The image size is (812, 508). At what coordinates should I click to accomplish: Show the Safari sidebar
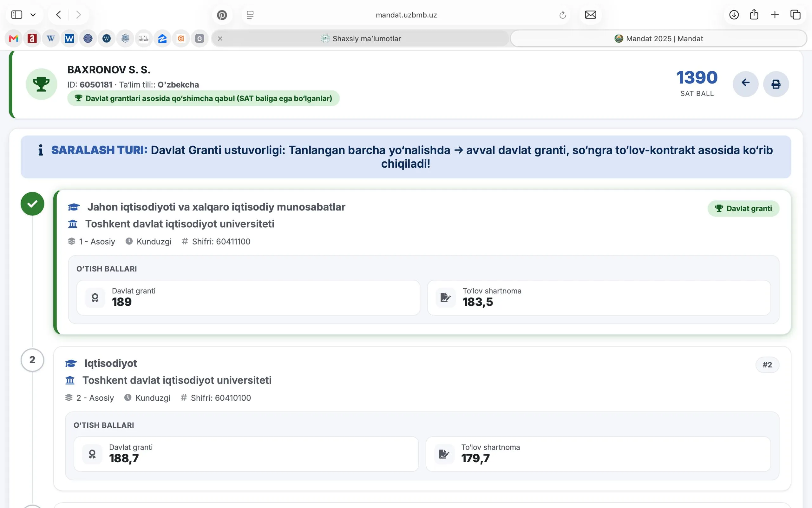tap(16, 15)
